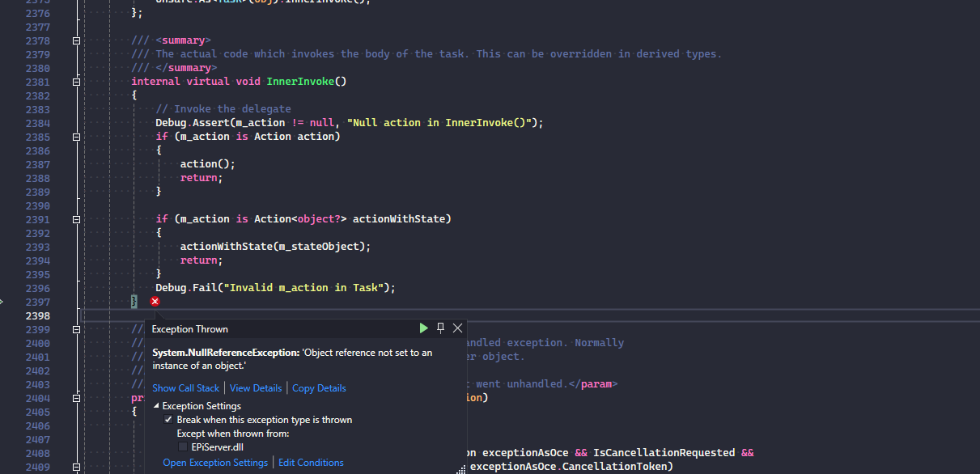Uncheck Break when this exception type is thrown

tap(168, 420)
